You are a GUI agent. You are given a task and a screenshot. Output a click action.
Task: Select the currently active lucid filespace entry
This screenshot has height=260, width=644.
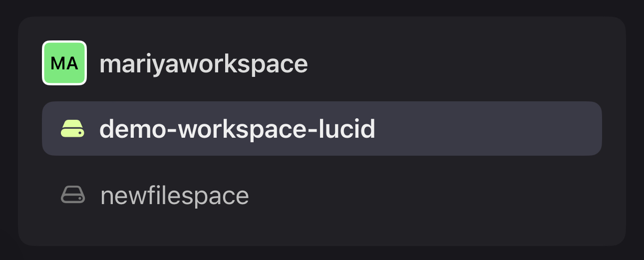tap(322, 129)
